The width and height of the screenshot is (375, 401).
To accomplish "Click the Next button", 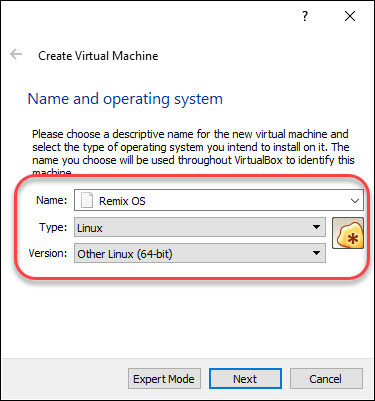I will 245,379.
